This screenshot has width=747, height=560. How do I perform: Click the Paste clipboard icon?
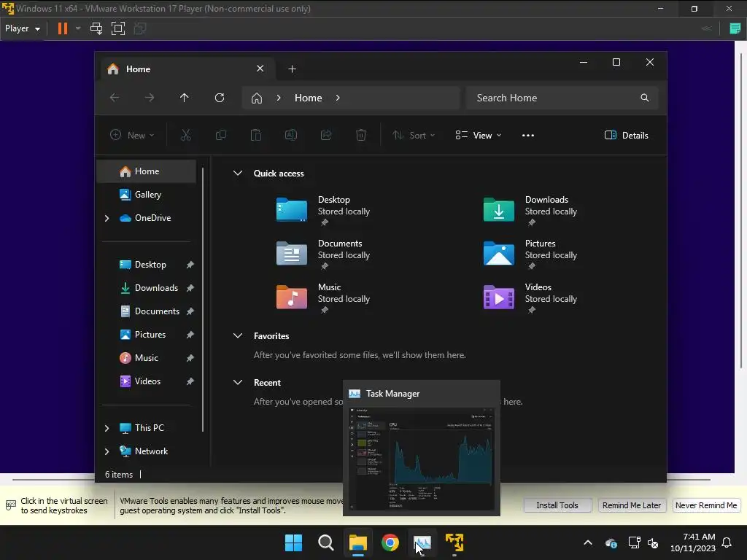tap(256, 135)
